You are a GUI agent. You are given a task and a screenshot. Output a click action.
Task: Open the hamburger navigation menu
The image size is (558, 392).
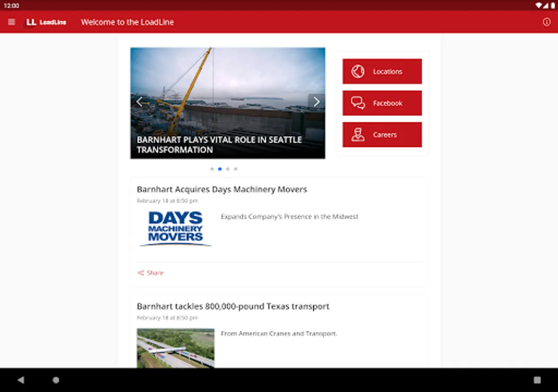point(12,22)
